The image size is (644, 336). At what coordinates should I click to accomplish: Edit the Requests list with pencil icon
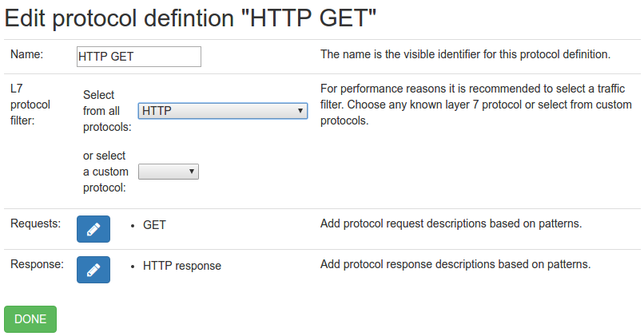93,229
